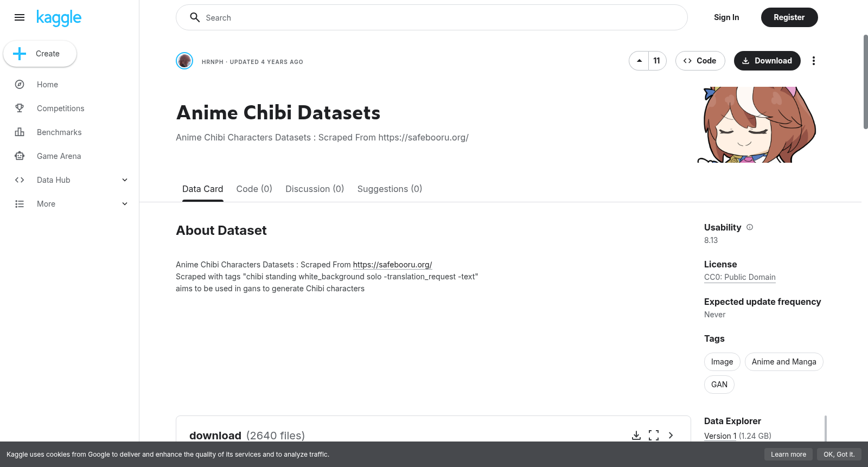The width and height of the screenshot is (868, 467).
Task: Click the dark Download button
Action: tap(767, 61)
